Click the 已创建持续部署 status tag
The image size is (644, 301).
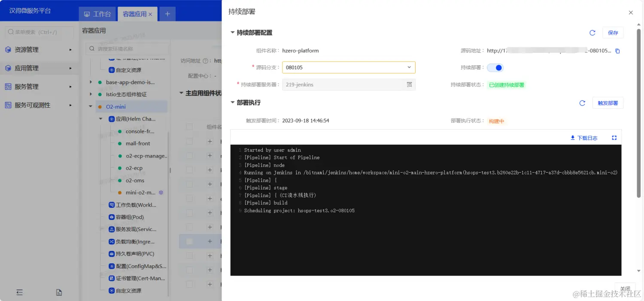point(507,85)
